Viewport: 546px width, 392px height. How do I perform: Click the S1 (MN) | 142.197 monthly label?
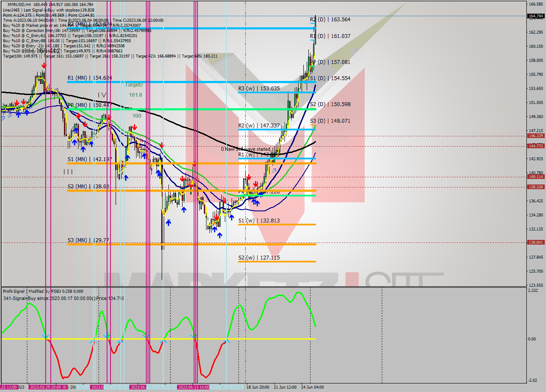pos(90,159)
